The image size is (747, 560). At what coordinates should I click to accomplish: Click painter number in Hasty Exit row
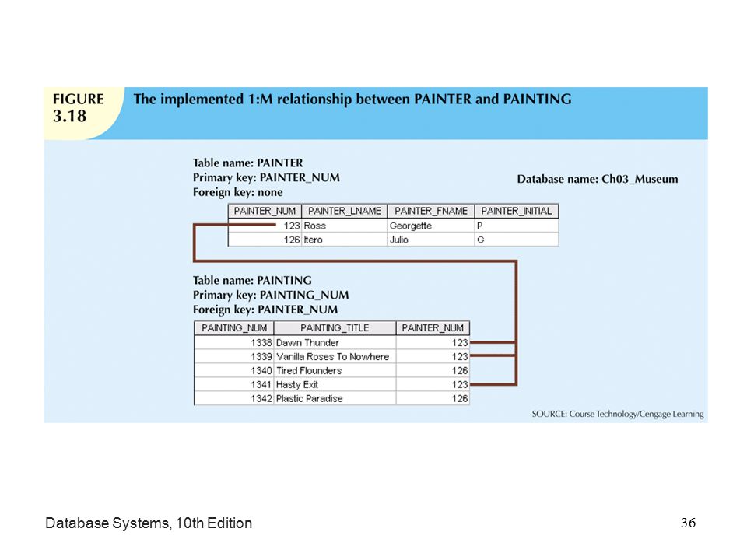433,384
